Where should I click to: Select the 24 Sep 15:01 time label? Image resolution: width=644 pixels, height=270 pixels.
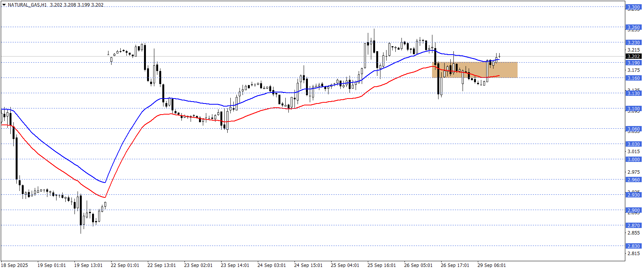tap(308, 265)
